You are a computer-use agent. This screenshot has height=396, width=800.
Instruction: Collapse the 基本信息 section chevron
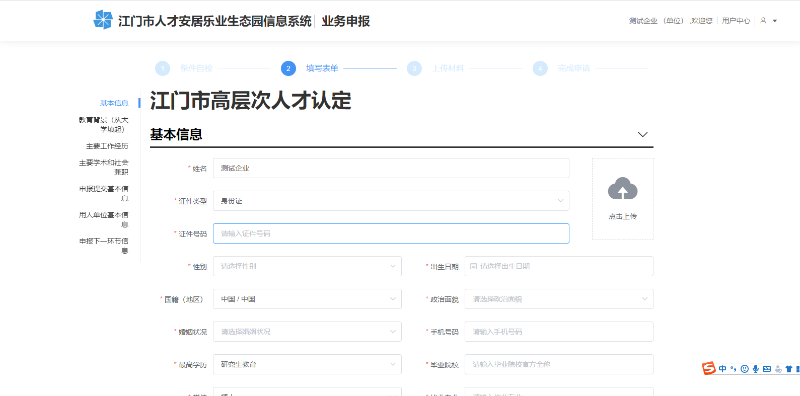[643, 135]
